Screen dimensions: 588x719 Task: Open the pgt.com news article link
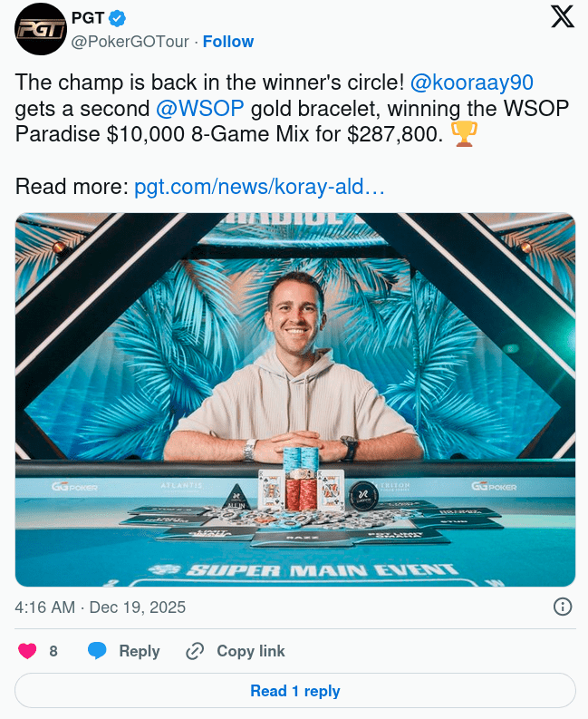pos(260,188)
